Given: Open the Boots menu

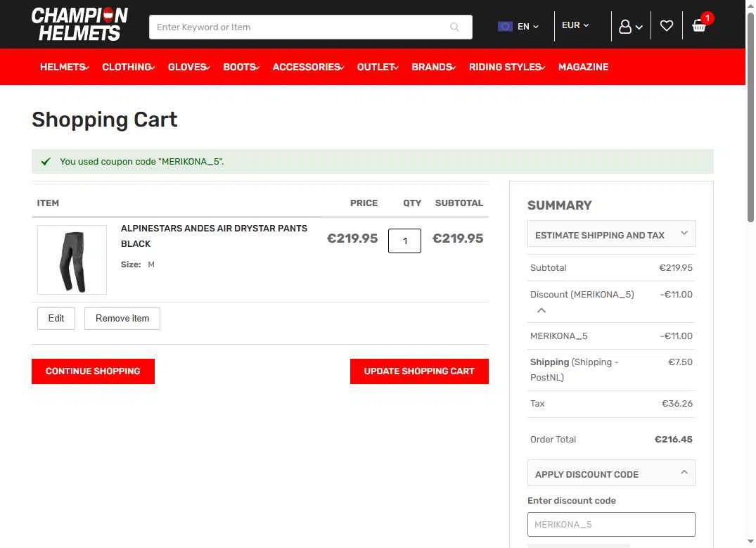Looking at the screenshot, I should (241, 67).
